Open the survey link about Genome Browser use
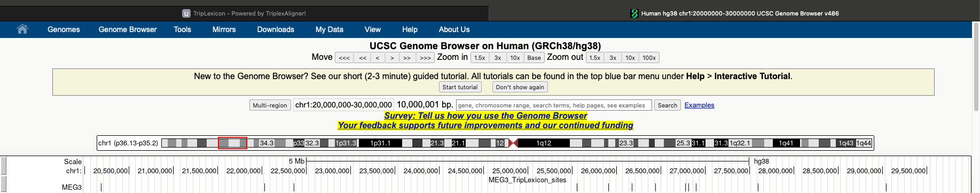The height and width of the screenshot is (193, 980). click(485, 115)
